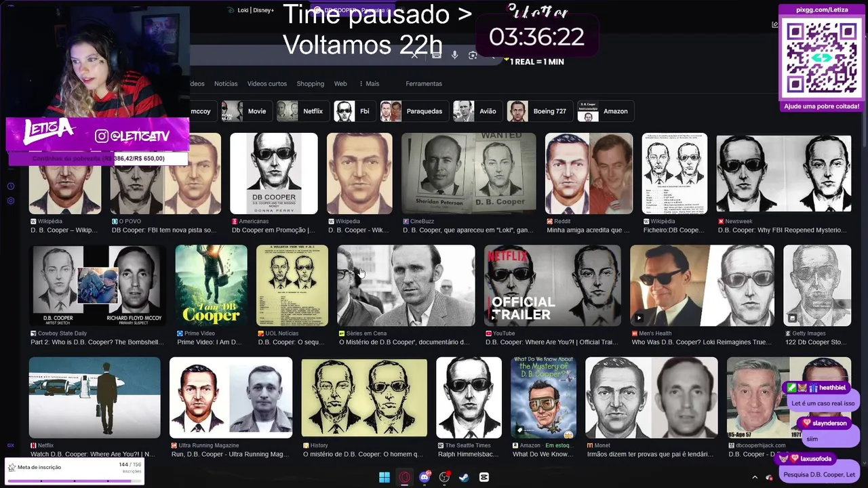The image size is (868, 488).
Task: Click 'DB Cooper: FBI tem nova pista so...' link
Action: click(x=164, y=230)
